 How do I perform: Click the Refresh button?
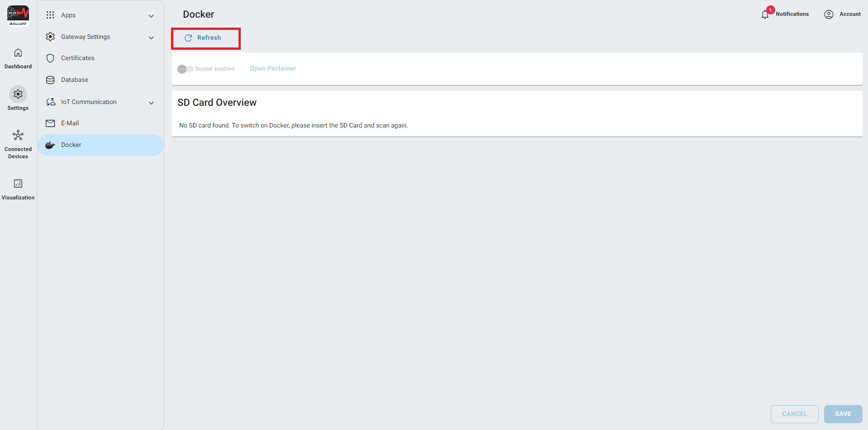(x=206, y=38)
